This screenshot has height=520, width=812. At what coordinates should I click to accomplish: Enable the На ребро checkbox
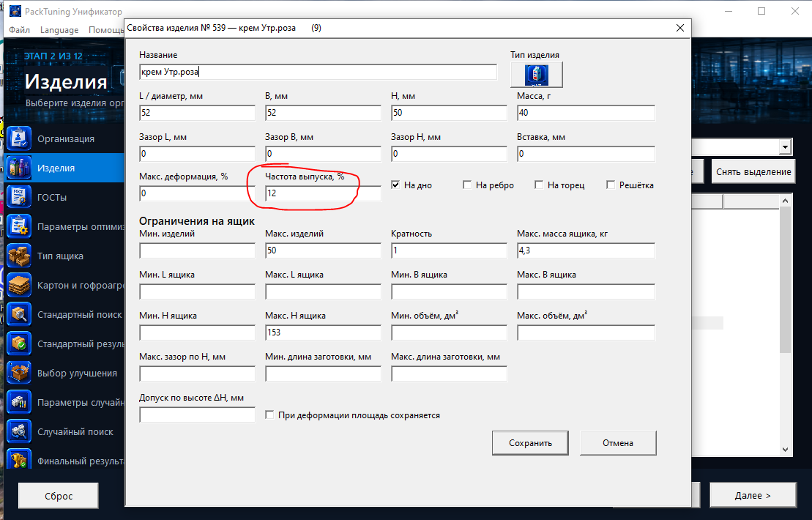(x=467, y=185)
